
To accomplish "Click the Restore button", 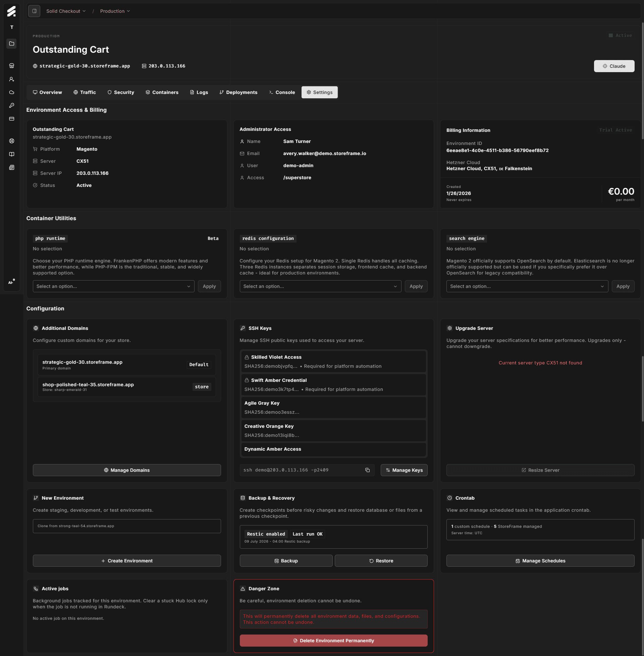I will click(x=381, y=561).
